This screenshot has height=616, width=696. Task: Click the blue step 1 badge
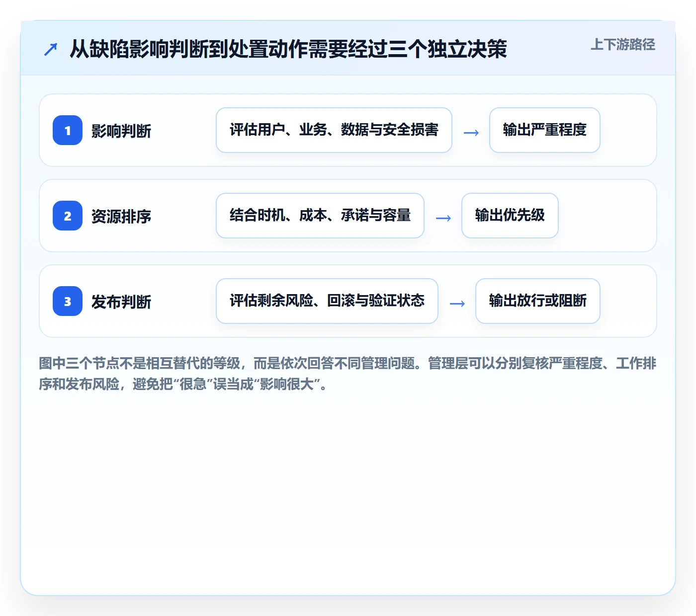click(x=68, y=130)
